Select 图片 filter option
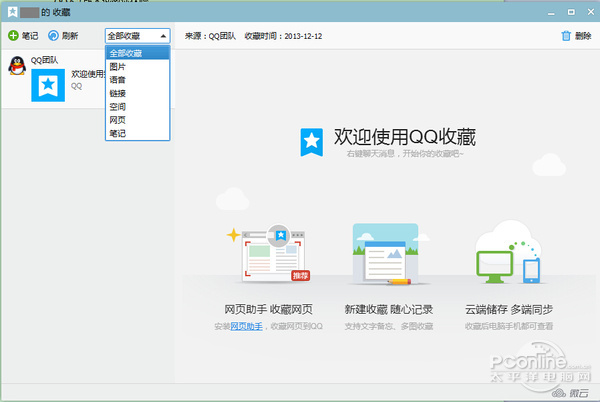 138,67
